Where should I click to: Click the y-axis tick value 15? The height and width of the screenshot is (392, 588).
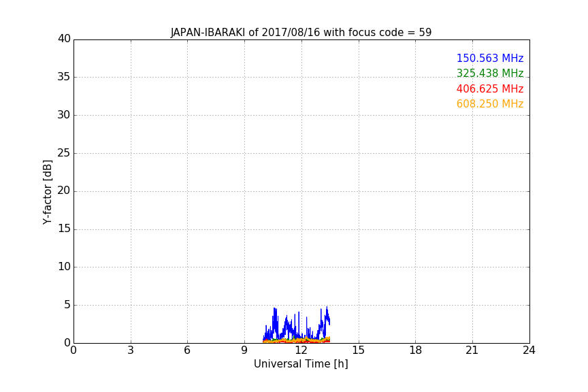64,229
